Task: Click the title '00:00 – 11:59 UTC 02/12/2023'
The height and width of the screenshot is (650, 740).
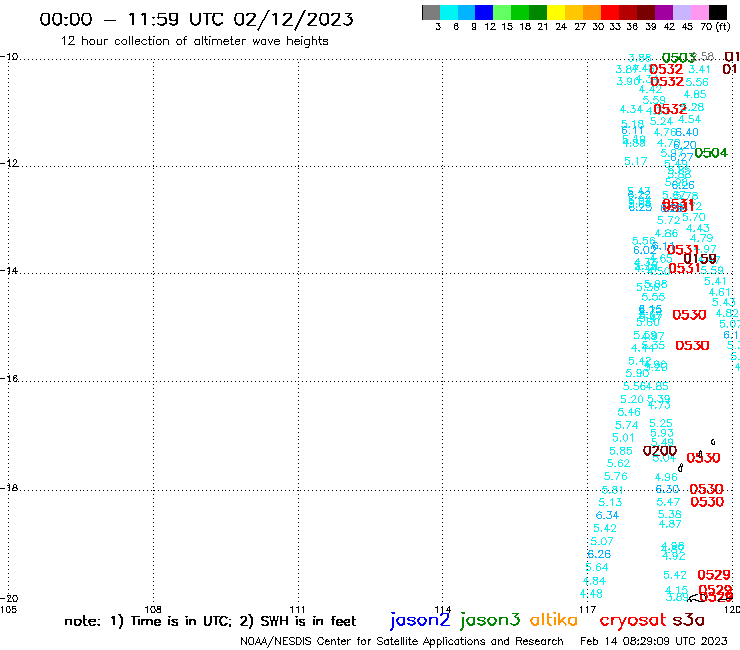Action: click(196, 19)
